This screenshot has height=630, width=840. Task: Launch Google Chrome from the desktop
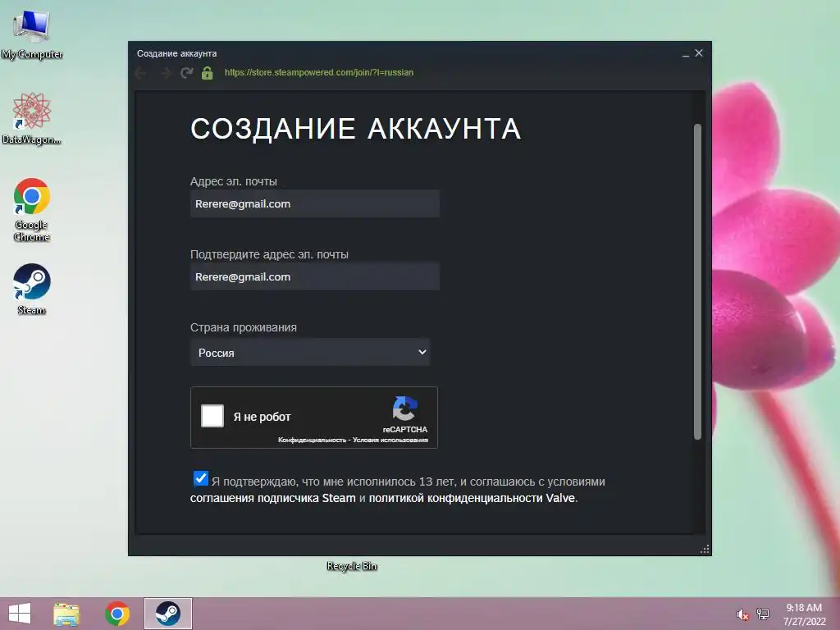(x=32, y=209)
